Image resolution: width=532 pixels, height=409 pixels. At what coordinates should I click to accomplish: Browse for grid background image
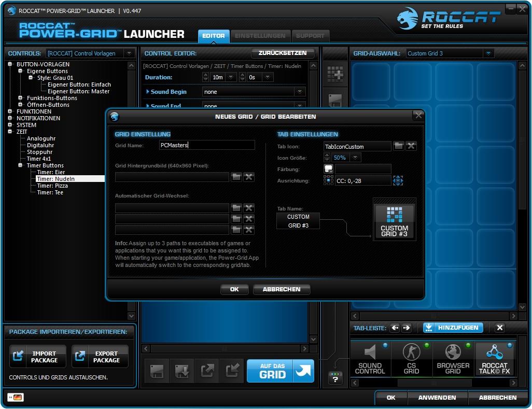(236, 177)
